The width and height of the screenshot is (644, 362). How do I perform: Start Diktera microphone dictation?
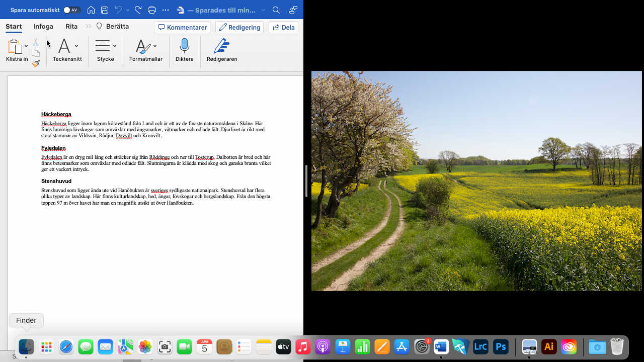coord(184,50)
